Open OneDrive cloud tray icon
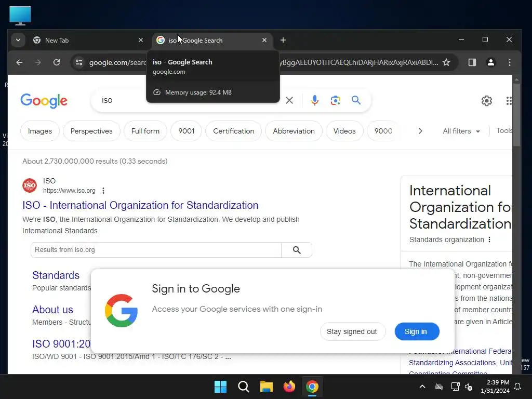This screenshot has width=532, height=399. coord(439,387)
